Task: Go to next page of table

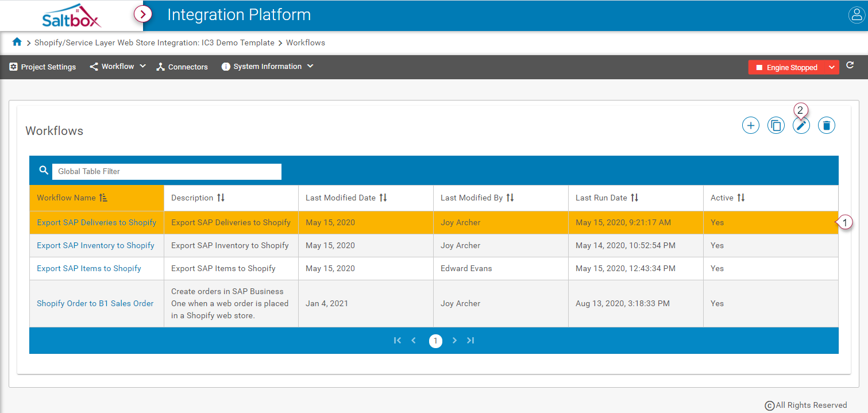Action: 454,341
